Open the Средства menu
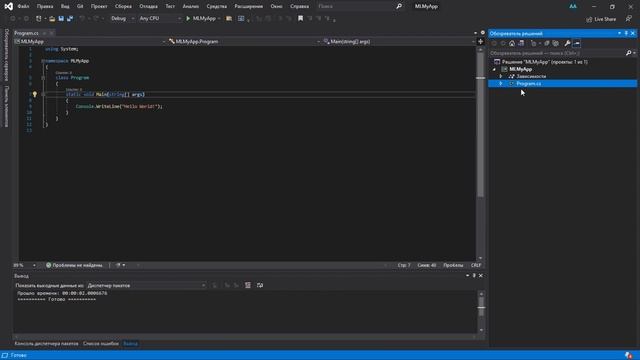The image size is (640, 360). [217, 6]
